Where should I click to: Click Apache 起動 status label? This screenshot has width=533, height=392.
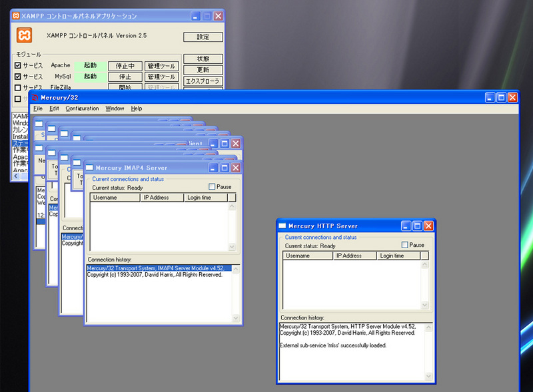click(91, 65)
